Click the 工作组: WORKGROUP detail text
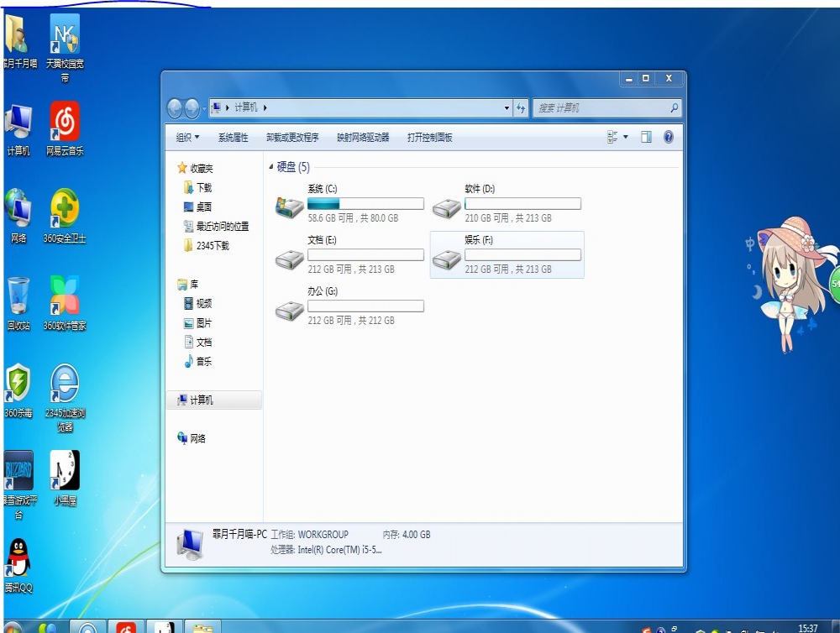Screen dimensions: 840x633 pyautogui.click(x=310, y=535)
